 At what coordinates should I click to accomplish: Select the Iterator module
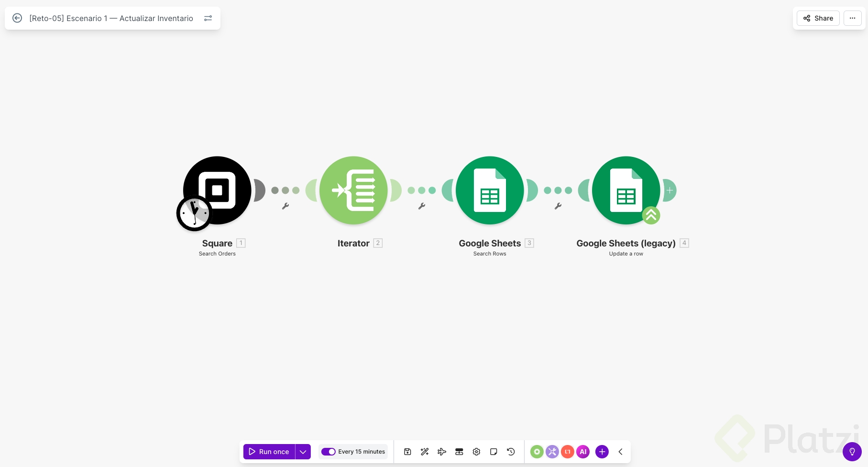pyautogui.click(x=353, y=190)
